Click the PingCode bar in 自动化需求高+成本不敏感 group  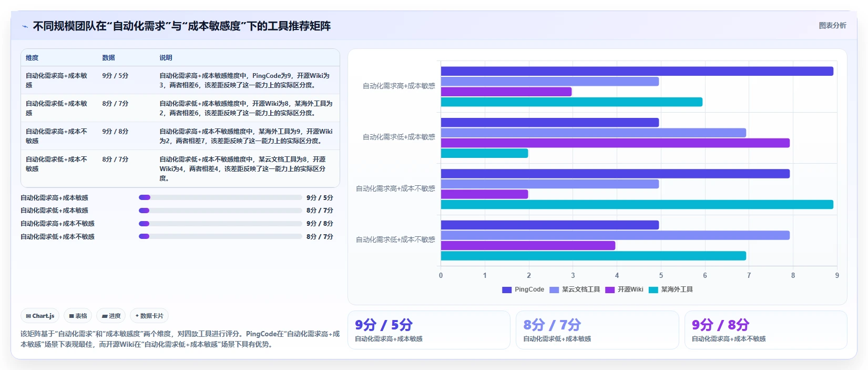[x=615, y=174]
